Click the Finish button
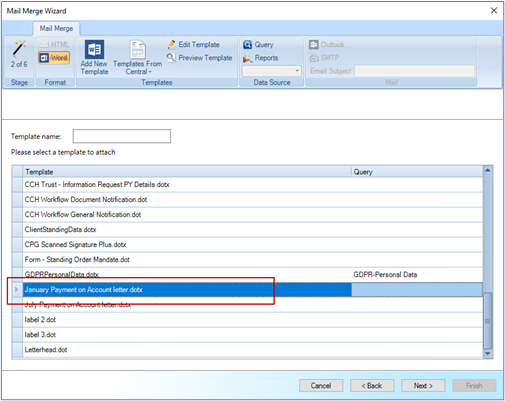Screen dimensions: 505x401 (x=474, y=386)
